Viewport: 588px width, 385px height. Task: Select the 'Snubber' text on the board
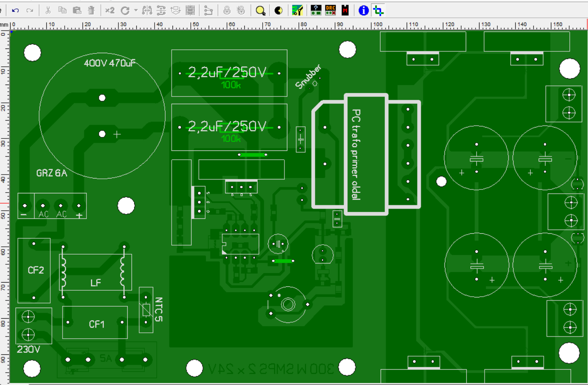click(x=308, y=77)
